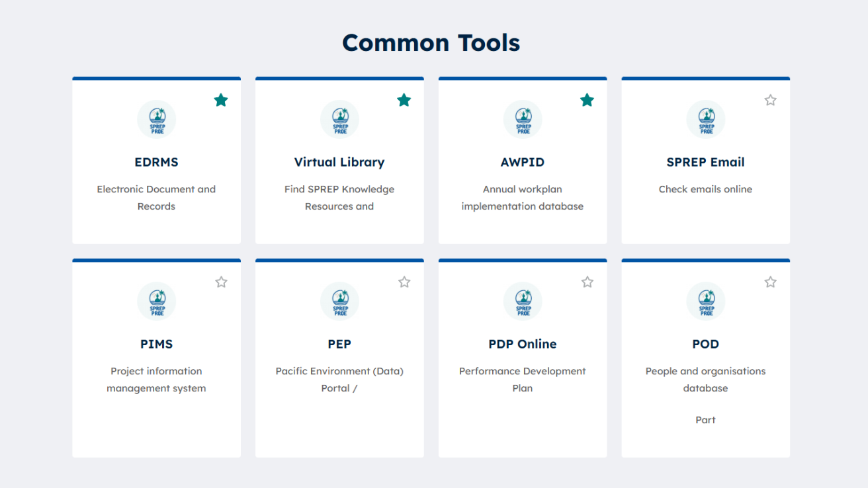868x488 pixels.
Task: Open the EDRMS title link
Action: pyautogui.click(x=156, y=162)
